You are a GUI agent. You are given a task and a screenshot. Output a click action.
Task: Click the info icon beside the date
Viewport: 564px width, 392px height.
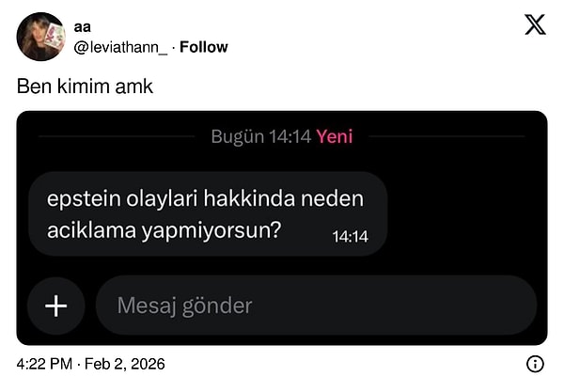point(535,364)
